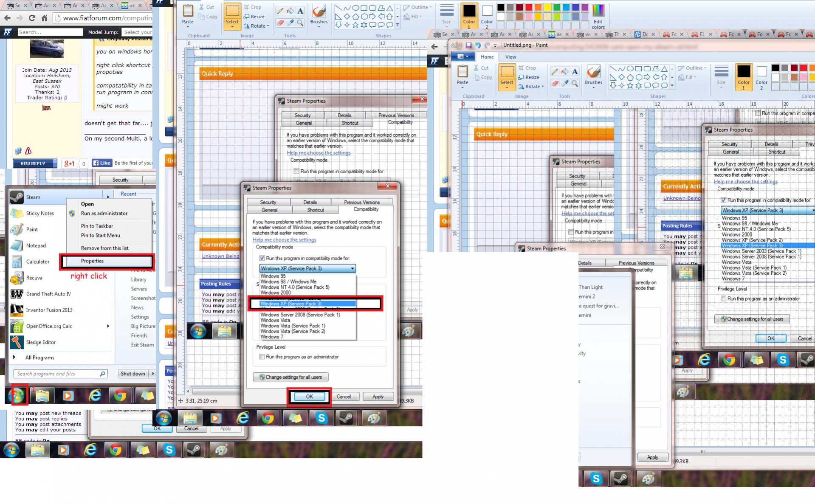815x504 pixels.
Task: Select the Pencil tool in the Paint ribbon with Edit colors
Action: point(280,11)
